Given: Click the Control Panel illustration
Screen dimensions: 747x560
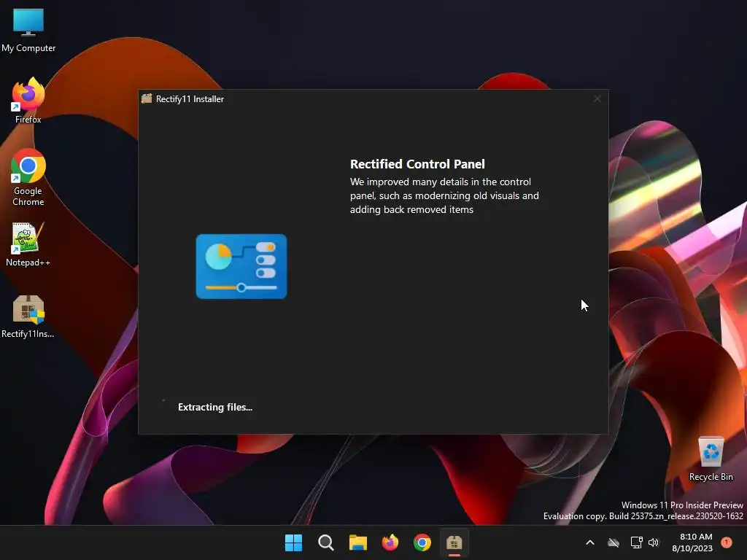Looking at the screenshot, I should click(241, 266).
